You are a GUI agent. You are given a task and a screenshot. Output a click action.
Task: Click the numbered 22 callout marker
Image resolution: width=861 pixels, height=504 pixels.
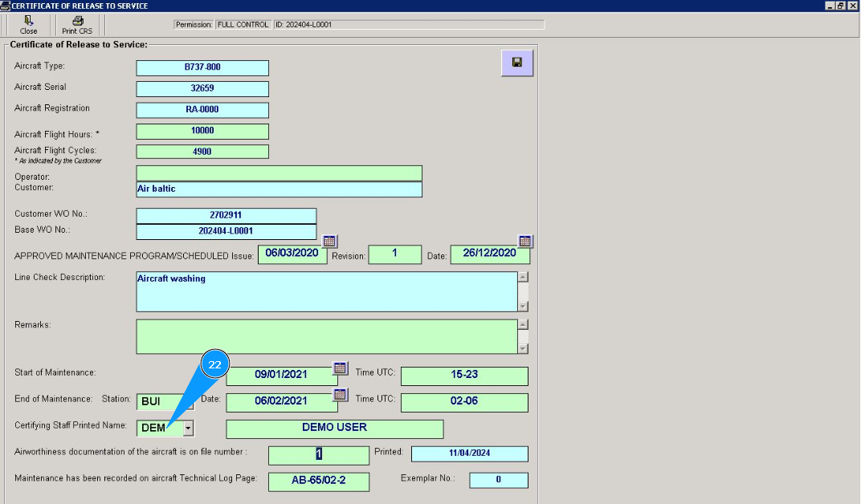point(214,364)
